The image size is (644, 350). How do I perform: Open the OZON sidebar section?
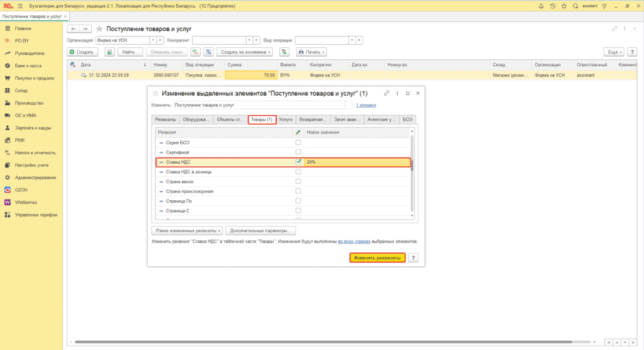[x=21, y=189]
